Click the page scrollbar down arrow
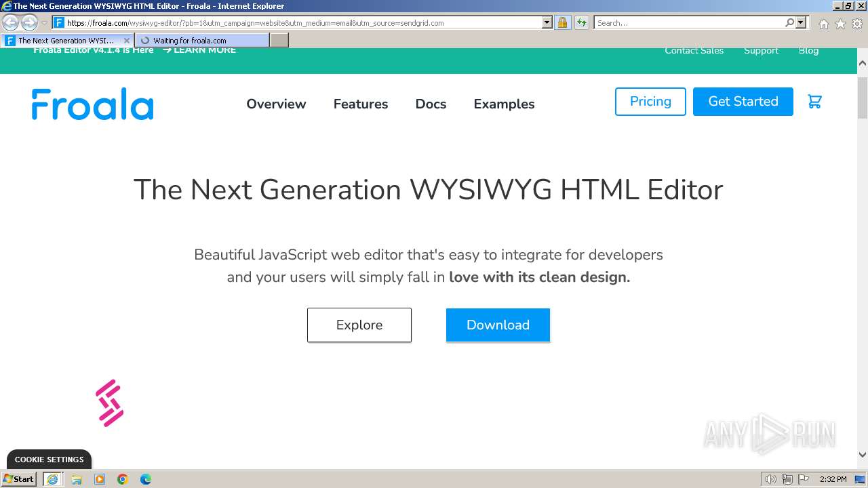The width and height of the screenshot is (868, 488). pyautogui.click(x=863, y=455)
